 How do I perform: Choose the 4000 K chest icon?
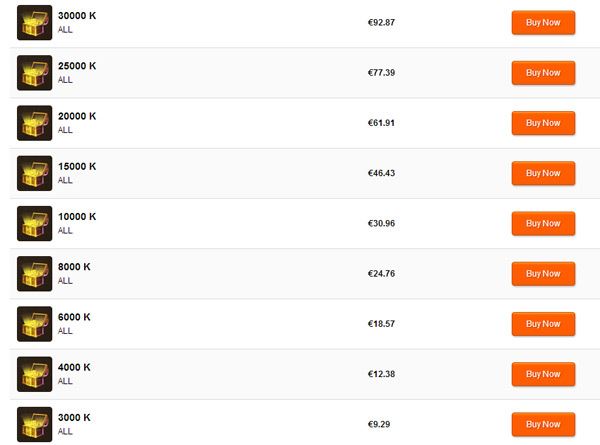pyautogui.click(x=34, y=374)
